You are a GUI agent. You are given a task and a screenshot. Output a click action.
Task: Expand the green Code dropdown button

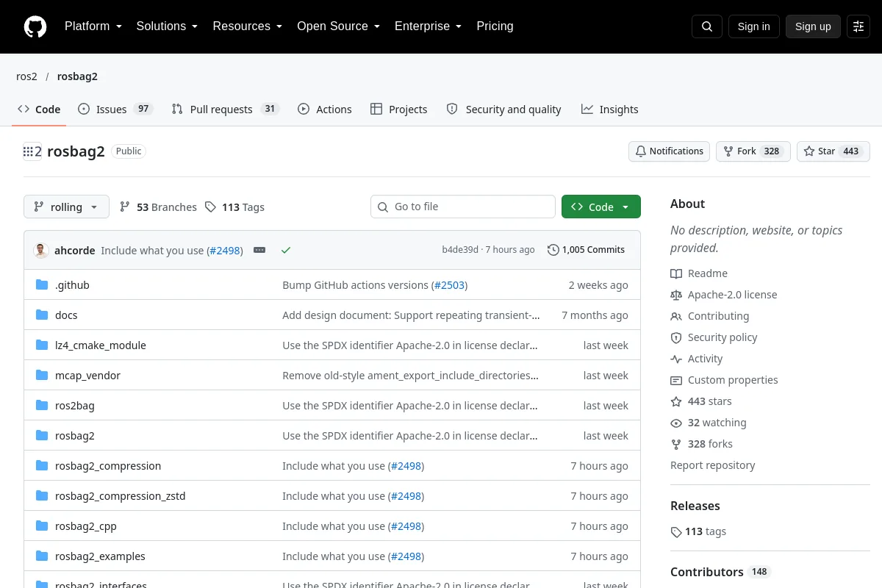click(x=601, y=207)
